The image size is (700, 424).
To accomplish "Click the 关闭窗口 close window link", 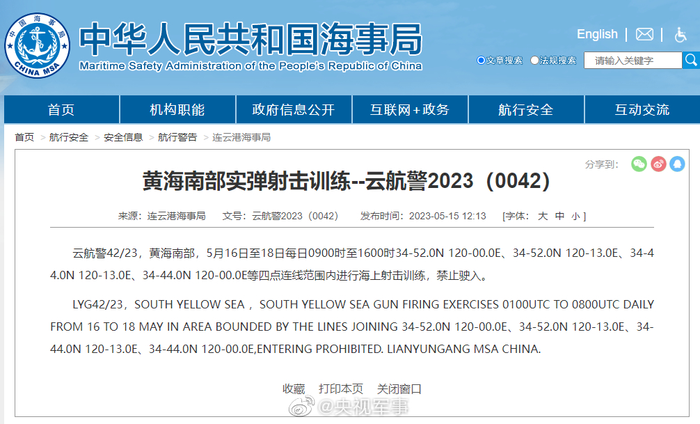I will [399, 389].
